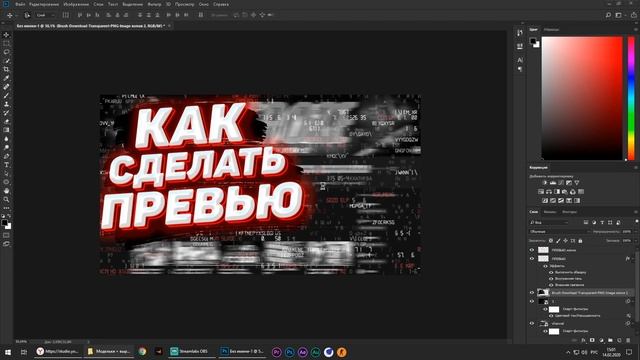Click the foreground color swatch in toolbar

pyautogui.click(x=4, y=222)
